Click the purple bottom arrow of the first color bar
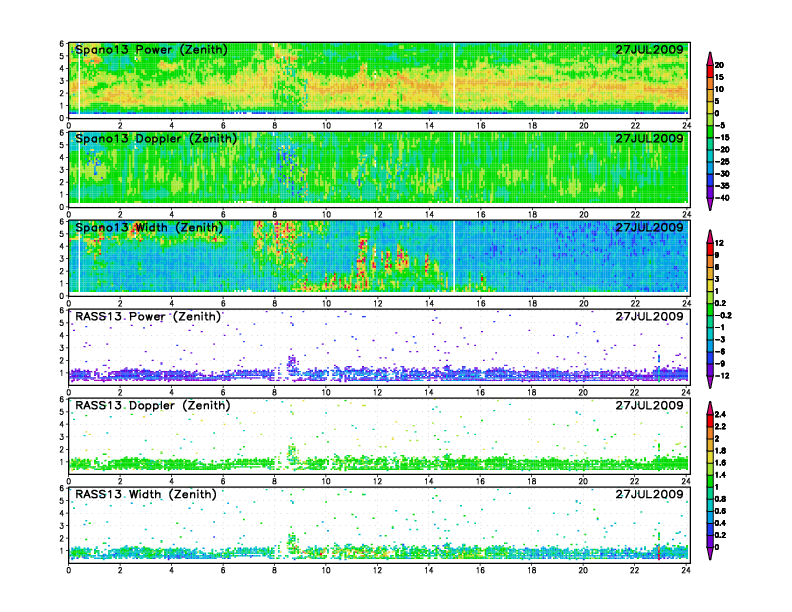The height and width of the screenshot is (612, 792). tap(710, 204)
